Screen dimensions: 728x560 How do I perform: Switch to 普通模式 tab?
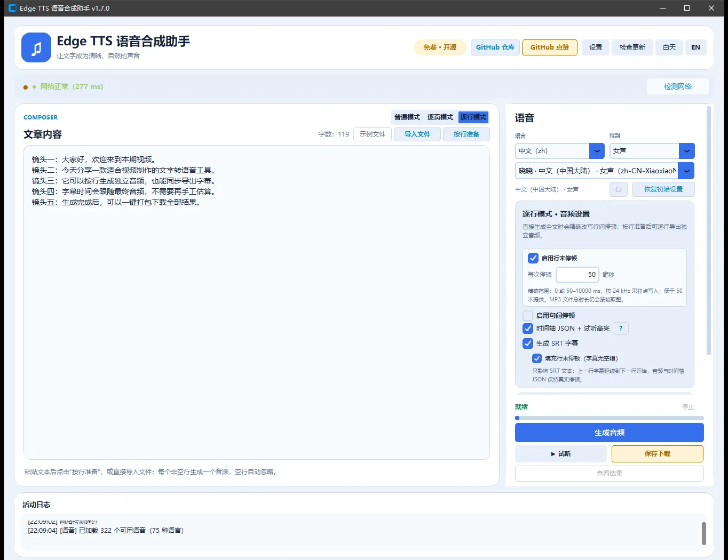click(x=407, y=117)
